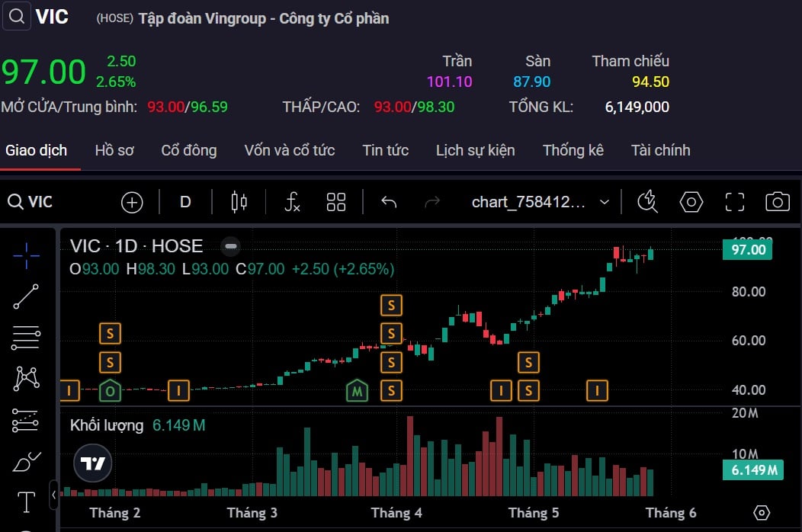Click the redo arrow in chart toolbar

pyautogui.click(x=432, y=202)
